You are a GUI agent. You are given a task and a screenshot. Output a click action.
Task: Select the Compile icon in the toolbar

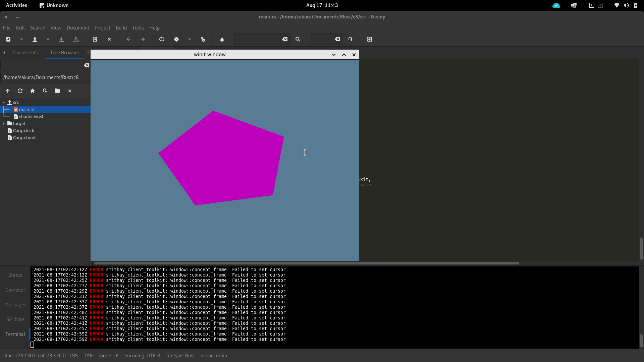[x=162, y=39]
